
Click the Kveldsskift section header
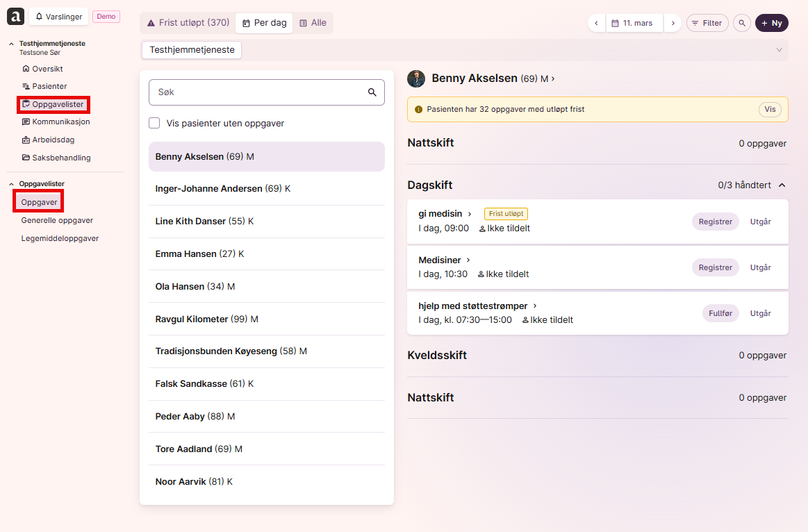[437, 356]
